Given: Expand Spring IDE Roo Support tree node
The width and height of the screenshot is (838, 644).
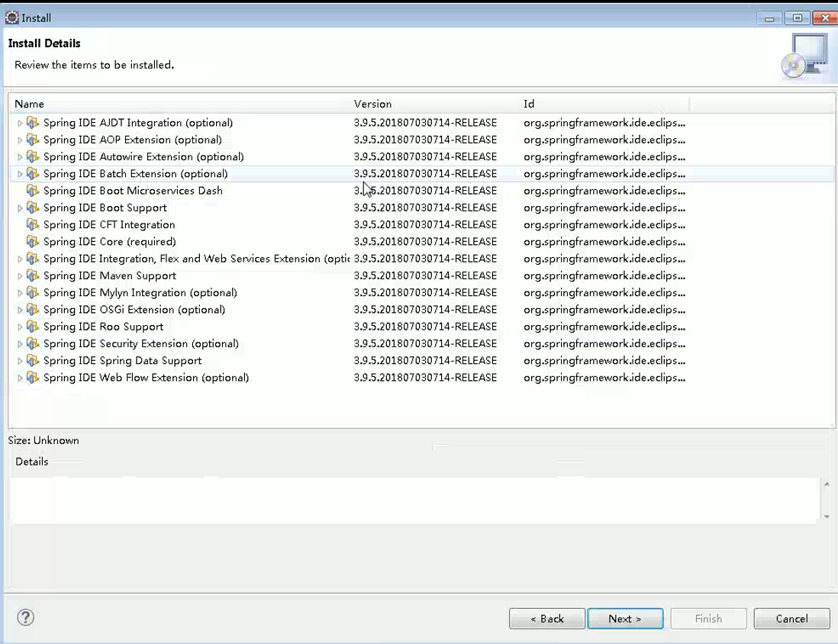Looking at the screenshot, I should click(x=20, y=327).
